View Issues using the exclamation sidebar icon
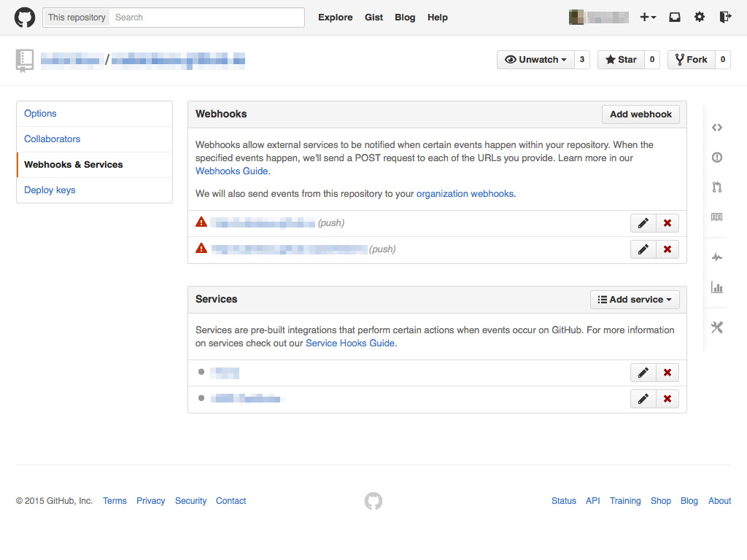The width and height of the screenshot is (747, 560). 716,157
